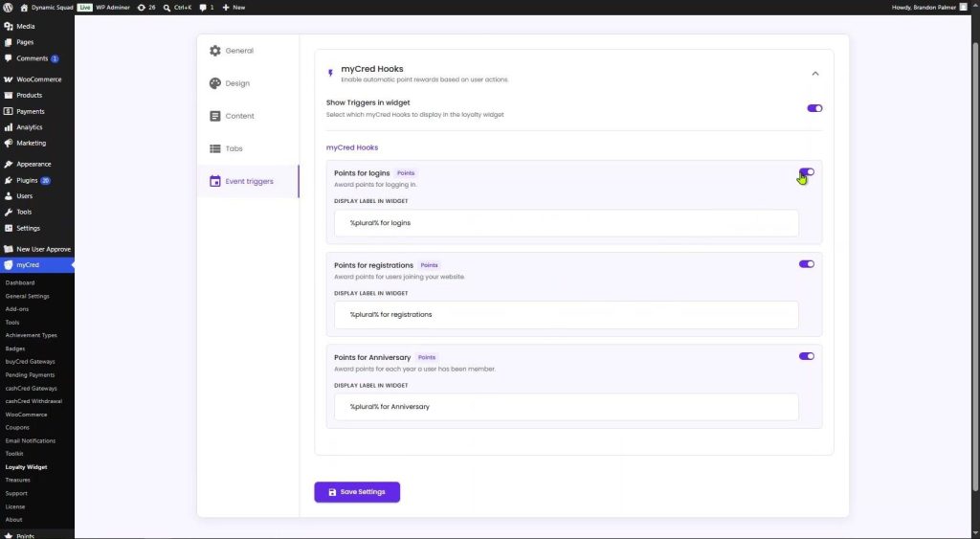Open the Treasures submenu item
The height and width of the screenshot is (539, 980).
[17, 481]
